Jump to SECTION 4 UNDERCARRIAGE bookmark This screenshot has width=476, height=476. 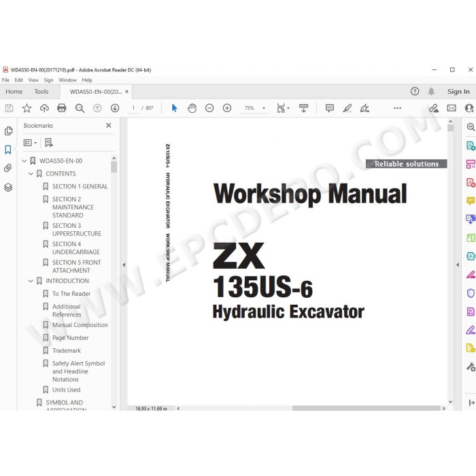76,248
